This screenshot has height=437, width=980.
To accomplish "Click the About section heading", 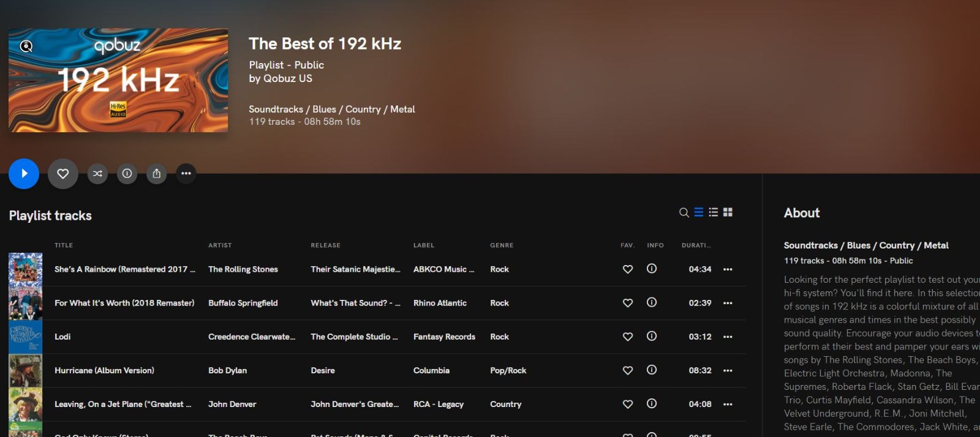I will [x=802, y=213].
